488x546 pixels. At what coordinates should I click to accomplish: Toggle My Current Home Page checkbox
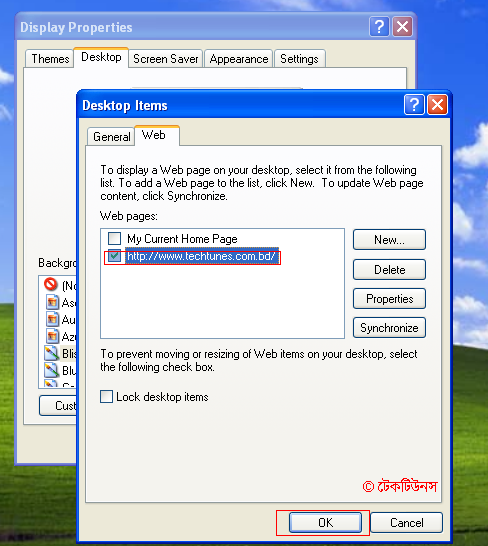pos(114,239)
